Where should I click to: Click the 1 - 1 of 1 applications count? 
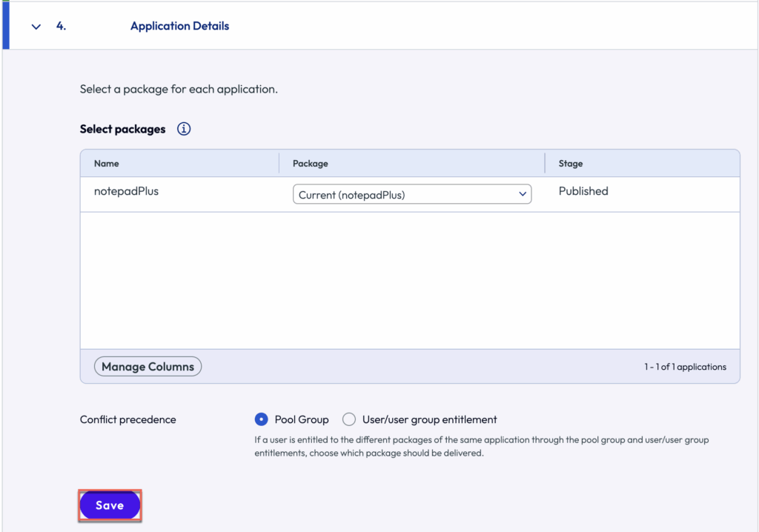tap(685, 367)
